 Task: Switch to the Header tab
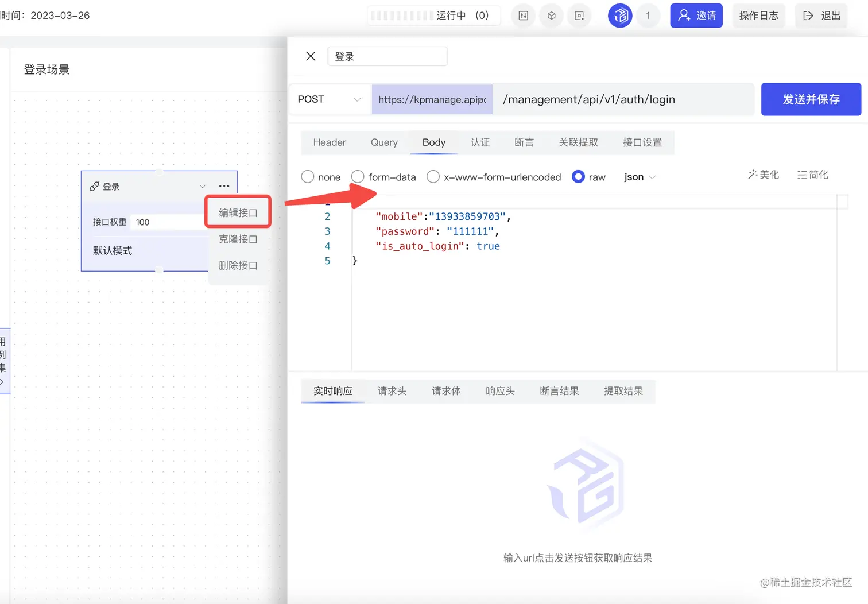coord(330,142)
